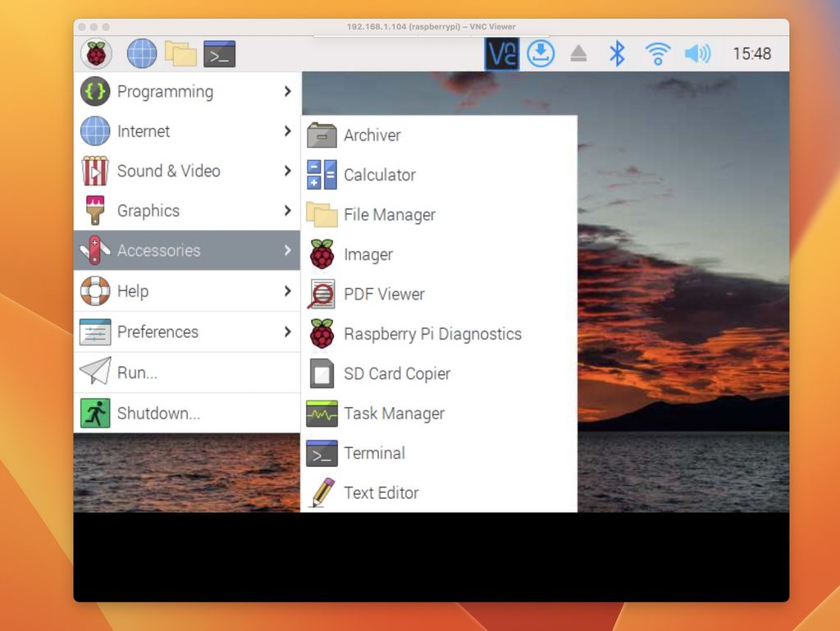Launch Raspberry Pi Diagnostics entry

click(440, 333)
